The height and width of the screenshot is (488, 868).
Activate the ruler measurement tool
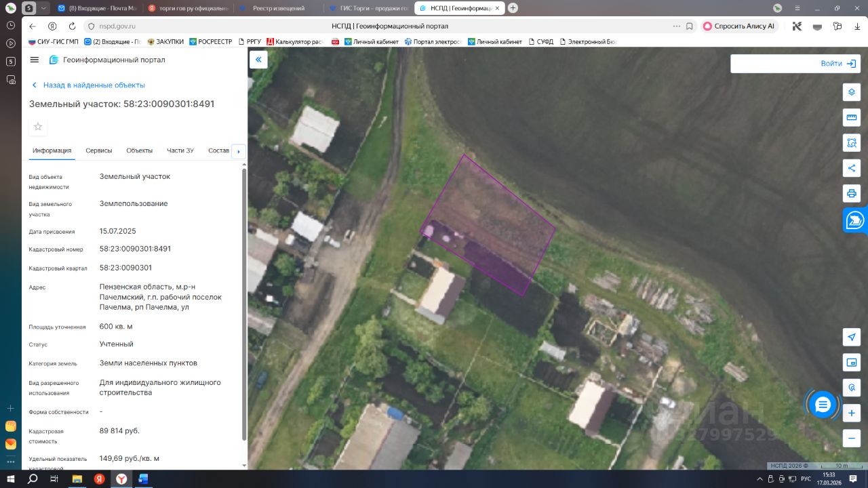click(852, 117)
